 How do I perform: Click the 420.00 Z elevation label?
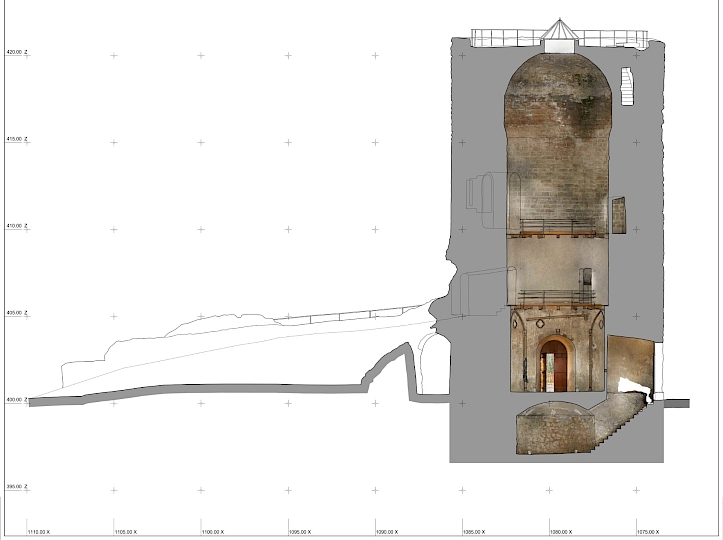pyautogui.click(x=18, y=51)
